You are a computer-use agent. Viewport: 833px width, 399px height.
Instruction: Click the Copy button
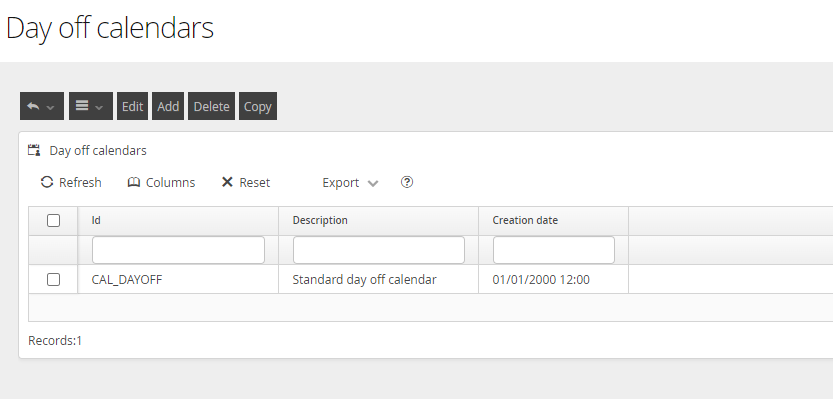[x=258, y=106]
